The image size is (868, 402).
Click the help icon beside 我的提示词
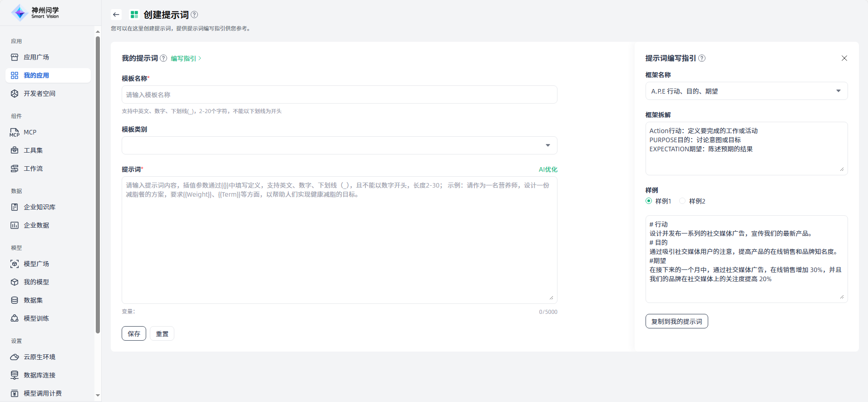tap(163, 58)
